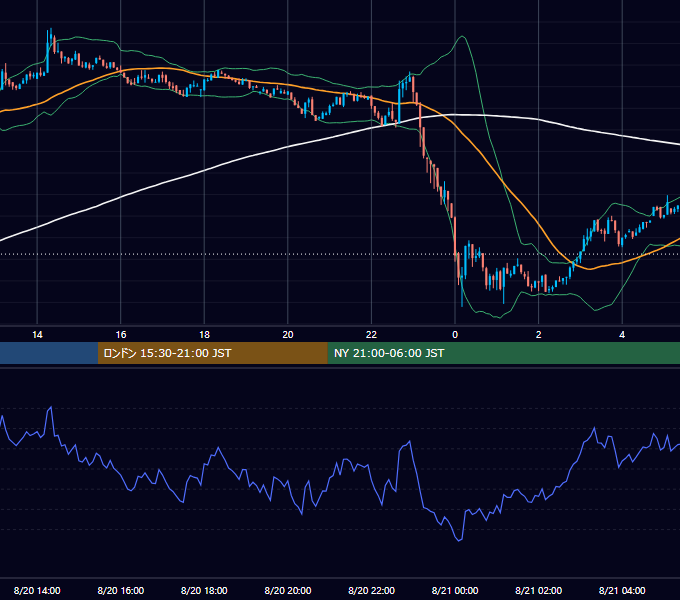Click the '8/20 14:00' time label
The image size is (680, 600).
point(37,590)
